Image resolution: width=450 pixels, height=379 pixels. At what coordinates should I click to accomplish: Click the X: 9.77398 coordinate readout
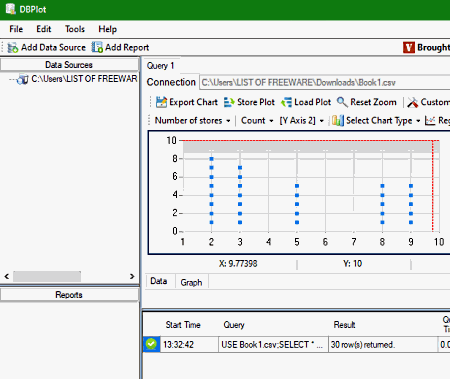238,264
